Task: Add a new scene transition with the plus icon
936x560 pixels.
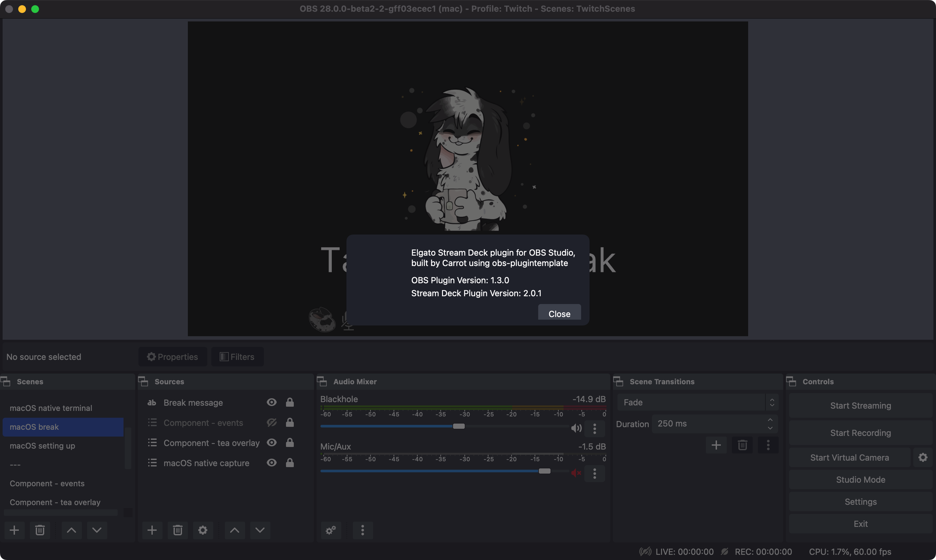Action: pyautogui.click(x=716, y=445)
